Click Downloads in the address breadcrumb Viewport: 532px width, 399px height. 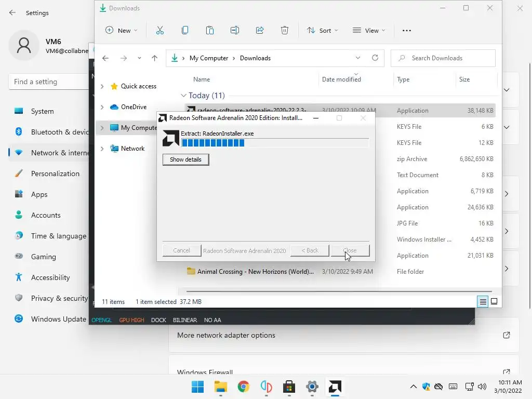[x=255, y=58]
